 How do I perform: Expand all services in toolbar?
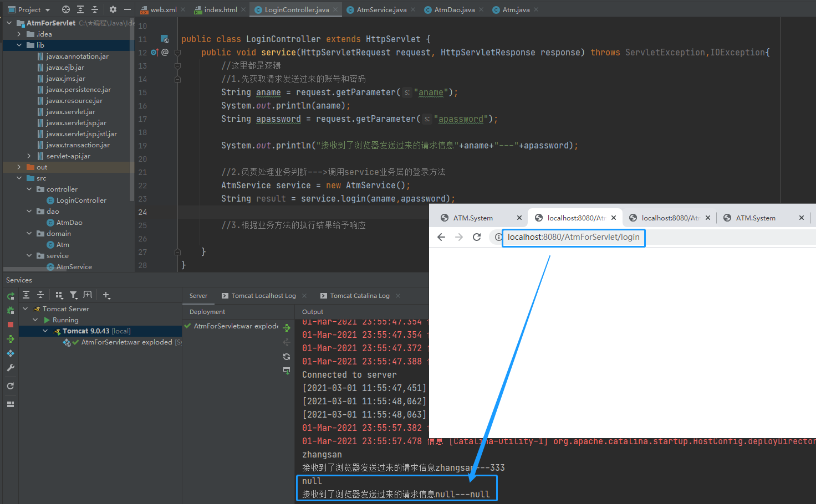pos(26,295)
